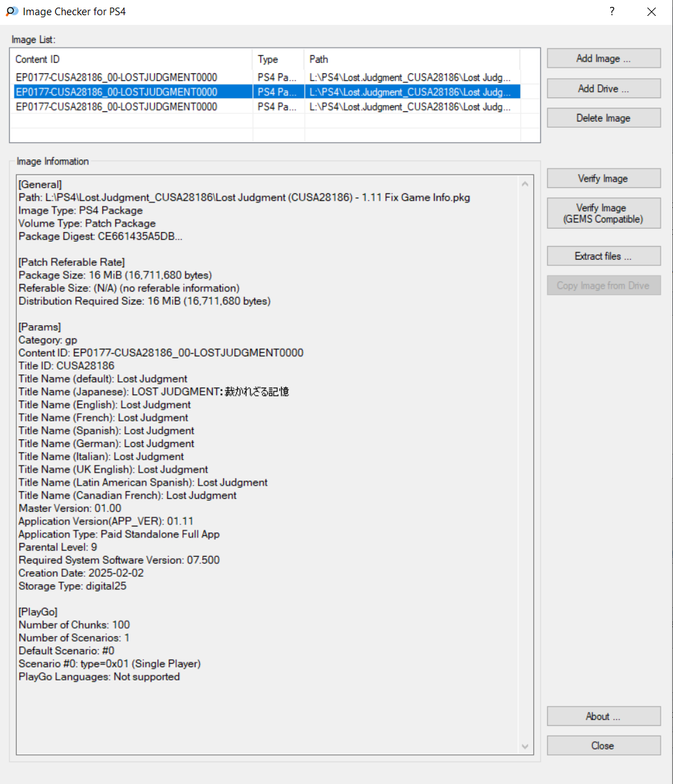The width and height of the screenshot is (673, 784).
Task: Click the Content ID line under Params
Action: pyautogui.click(x=161, y=353)
